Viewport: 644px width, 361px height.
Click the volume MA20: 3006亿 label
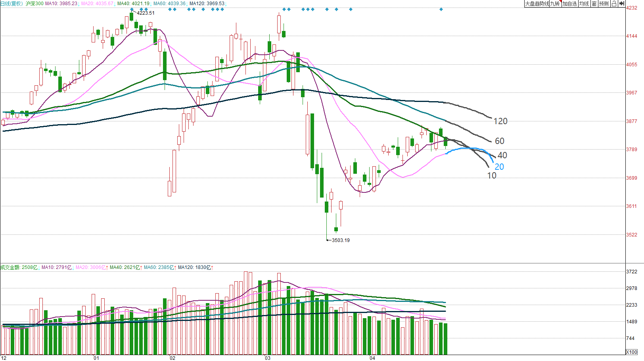[91, 267]
